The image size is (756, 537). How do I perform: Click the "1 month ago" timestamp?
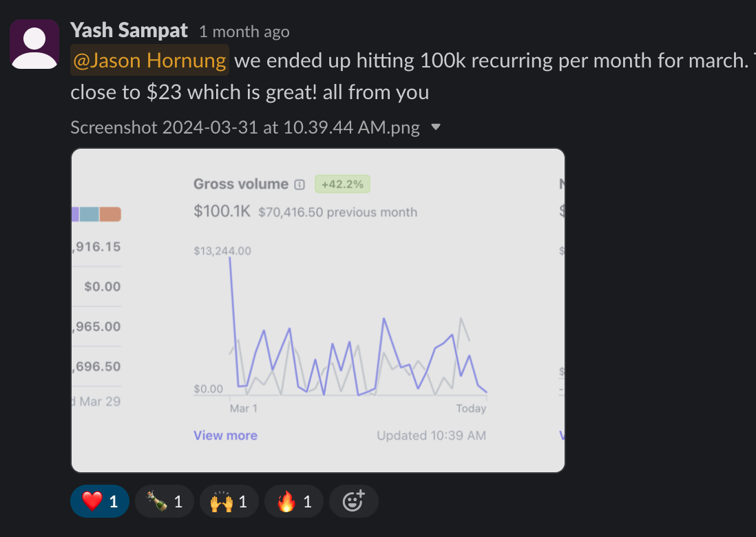pos(244,32)
